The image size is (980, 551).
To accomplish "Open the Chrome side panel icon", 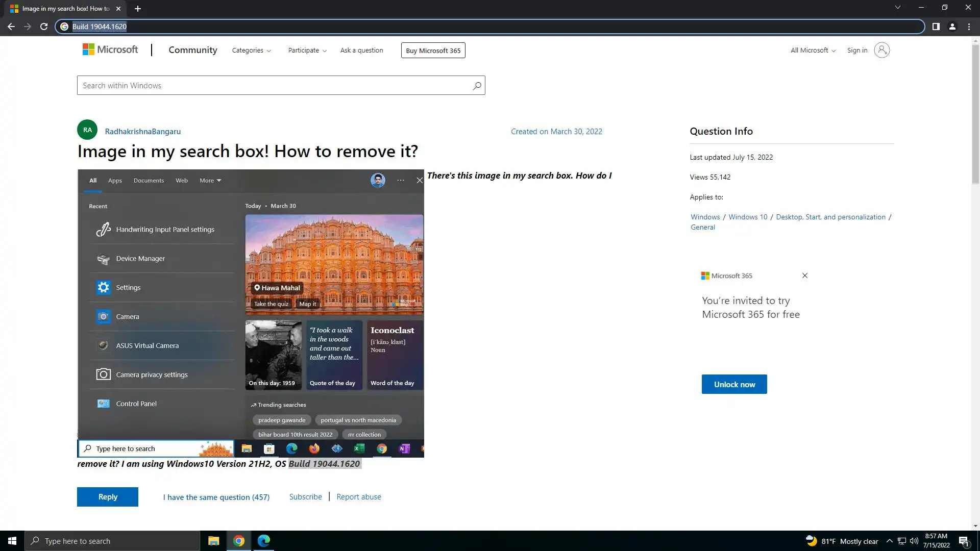I will click(936, 27).
